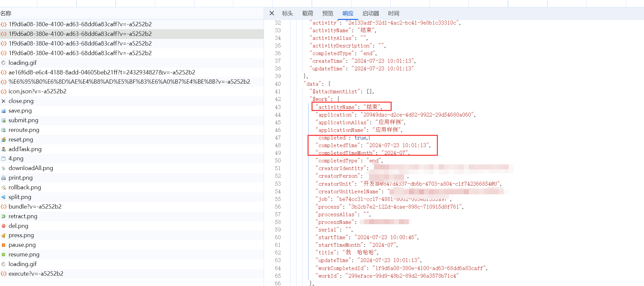The width and height of the screenshot is (644, 286).
Task: Click the printer icon of print.png
Action: pyautogui.click(x=3, y=178)
